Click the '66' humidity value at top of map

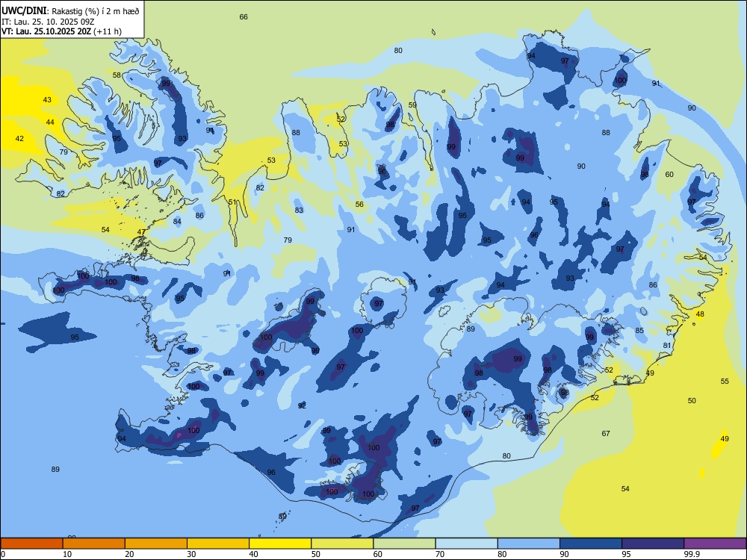pyautogui.click(x=244, y=17)
